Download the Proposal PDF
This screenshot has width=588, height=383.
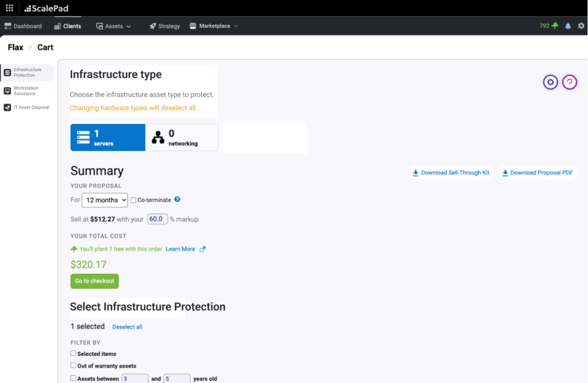[x=537, y=172]
